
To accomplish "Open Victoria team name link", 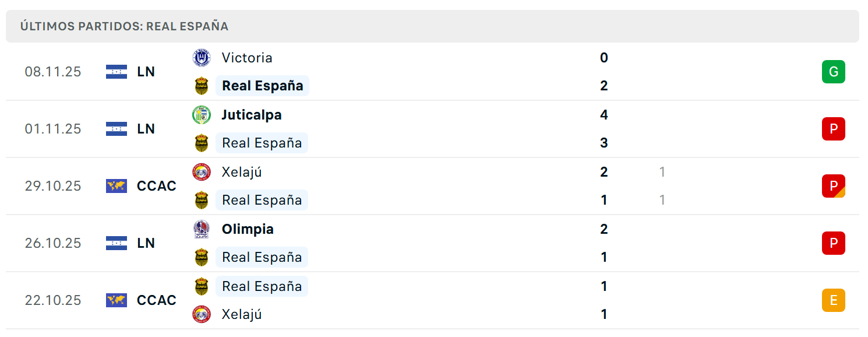I will [247, 58].
